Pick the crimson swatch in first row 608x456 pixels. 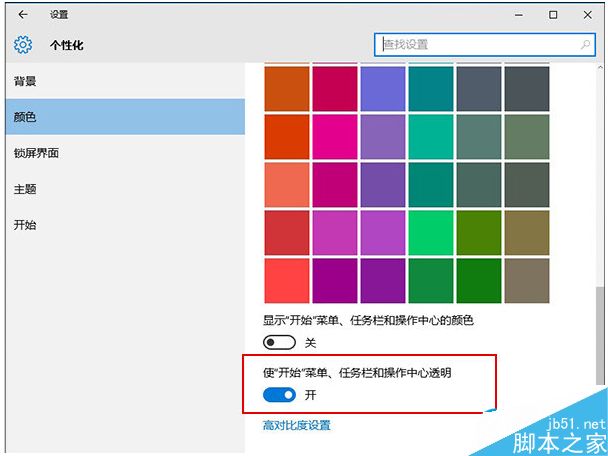(x=335, y=89)
